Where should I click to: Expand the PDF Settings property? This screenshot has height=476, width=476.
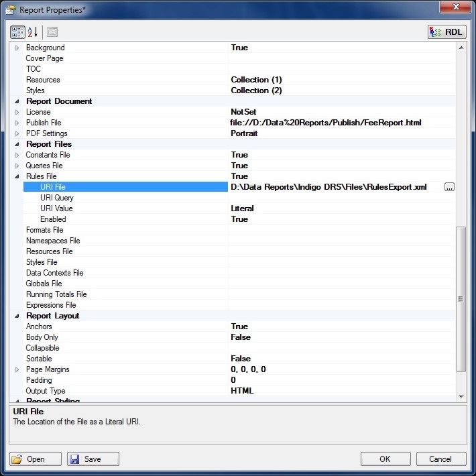[17, 133]
